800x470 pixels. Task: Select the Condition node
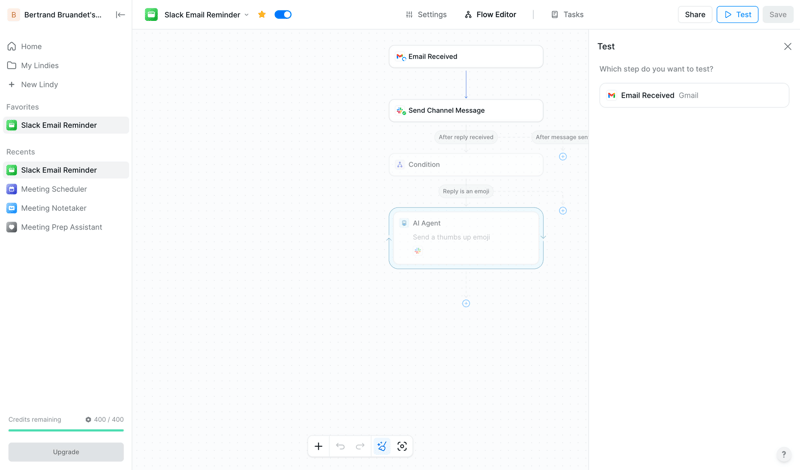(x=466, y=165)
